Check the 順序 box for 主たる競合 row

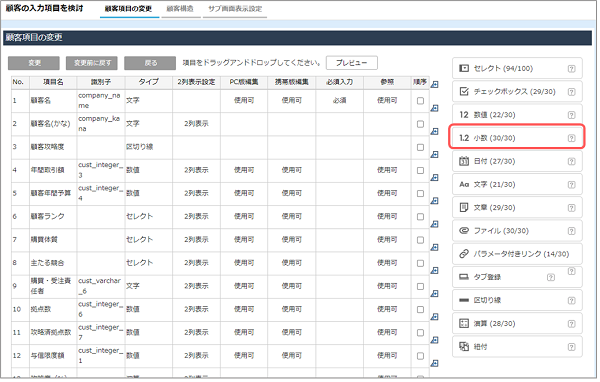[420, 263]
